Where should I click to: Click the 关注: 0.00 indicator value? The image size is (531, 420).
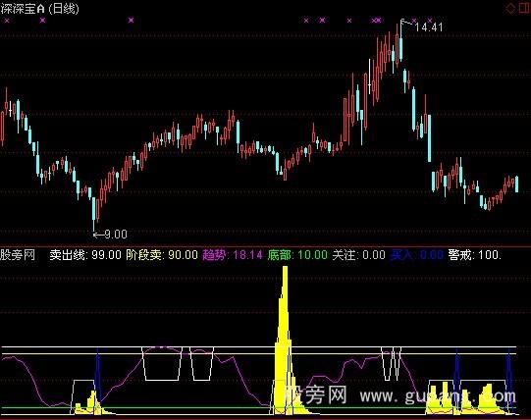(x=358, y=255)
